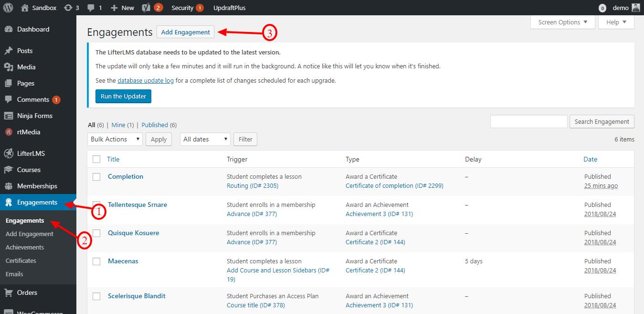Click the '6 items' count text
This screenshot has height=314, width=644.
(624, 139)
